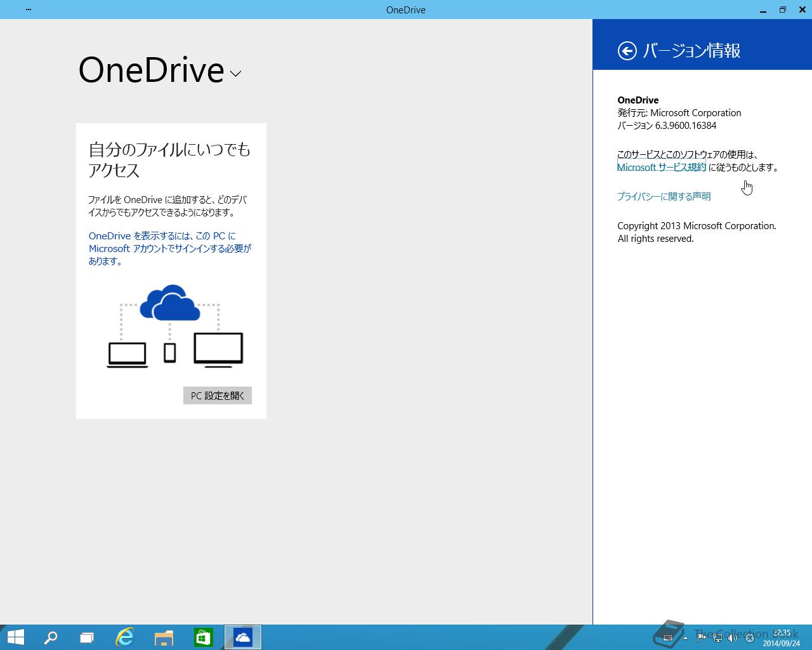
Task: Click the 発行元: Microsoft Corporation text
Action: tap(679, 112)
